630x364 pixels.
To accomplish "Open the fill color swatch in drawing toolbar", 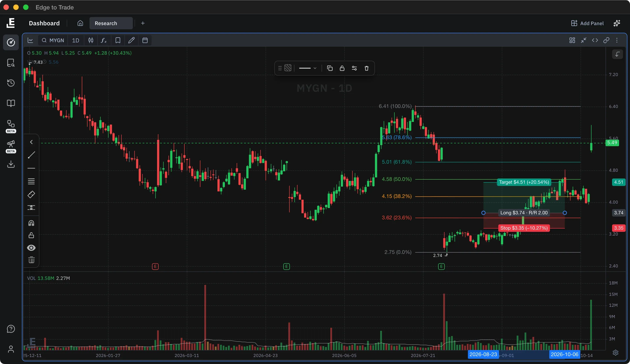I will click(x=288, y=68).
